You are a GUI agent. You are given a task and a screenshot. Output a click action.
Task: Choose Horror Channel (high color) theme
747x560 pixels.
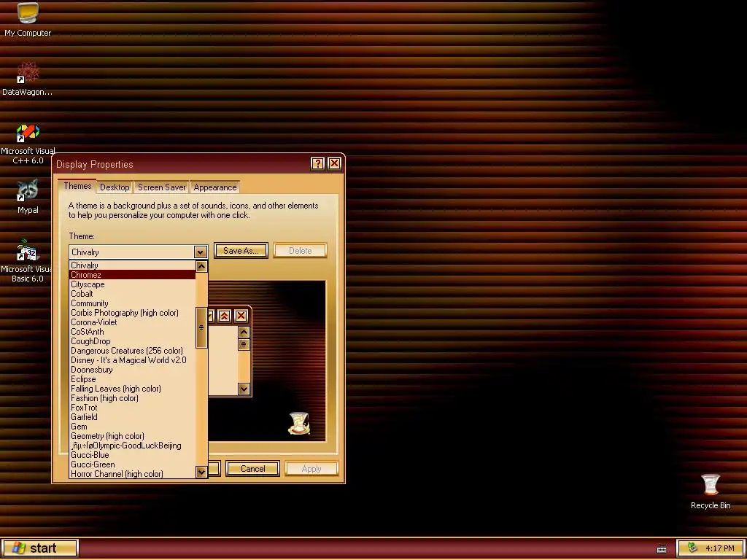point(133,474)
